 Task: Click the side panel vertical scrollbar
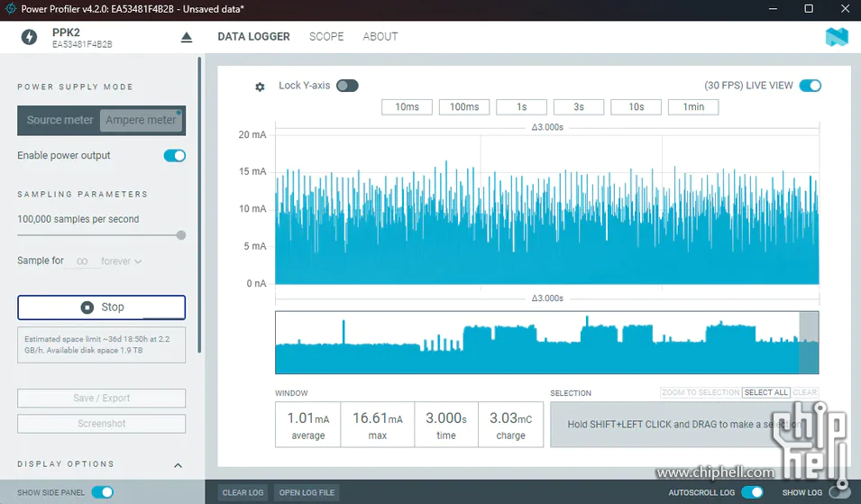pos(199,205)
